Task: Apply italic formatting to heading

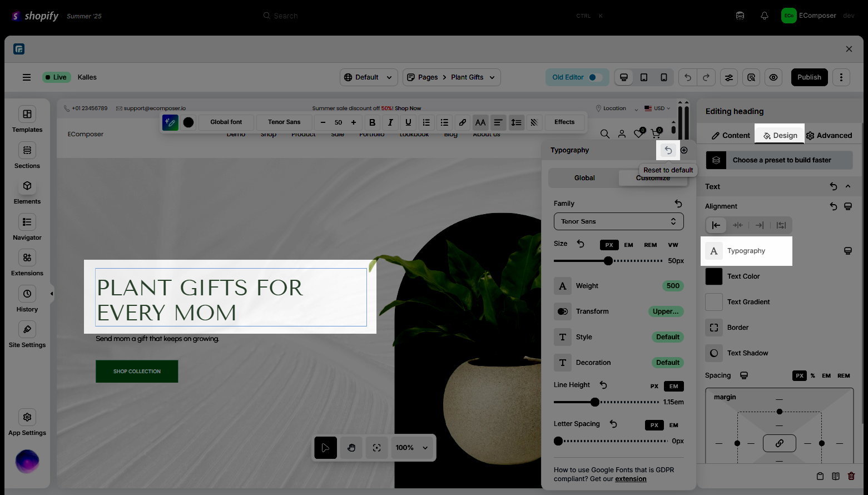Action: (390, 122)
